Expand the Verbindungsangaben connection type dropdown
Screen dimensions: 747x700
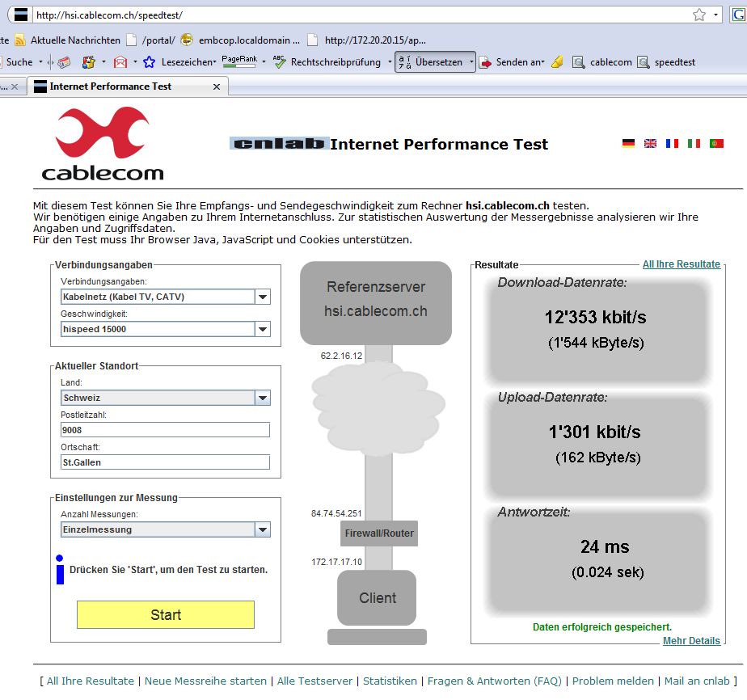(x=262, y=297)
